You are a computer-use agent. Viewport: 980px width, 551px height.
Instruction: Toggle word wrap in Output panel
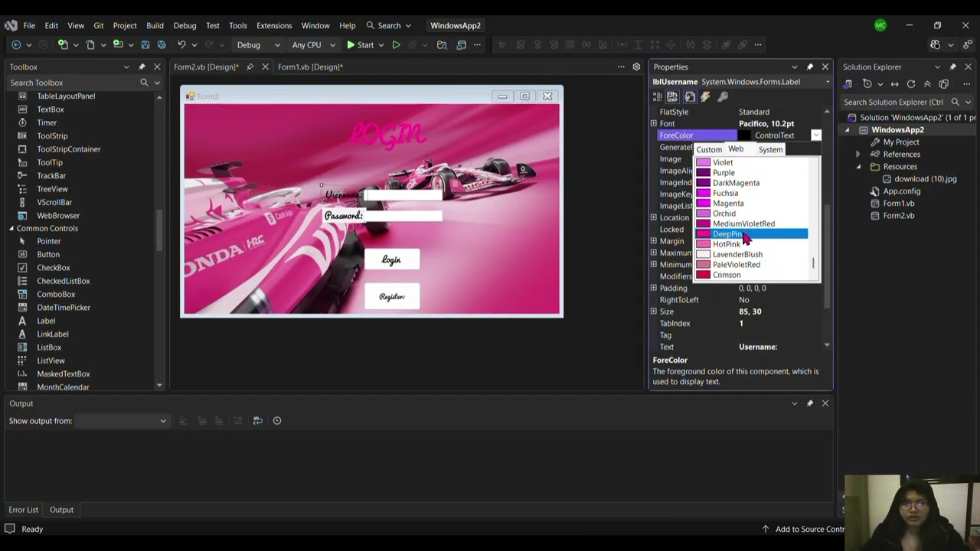pyautogui.click(x=257, y=420)
